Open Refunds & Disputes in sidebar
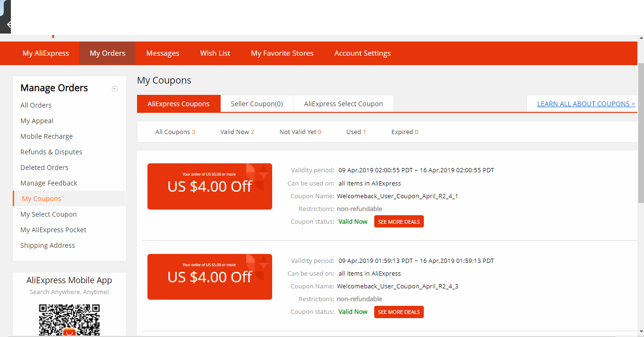 pyautogui.click(x=52, y=152)
